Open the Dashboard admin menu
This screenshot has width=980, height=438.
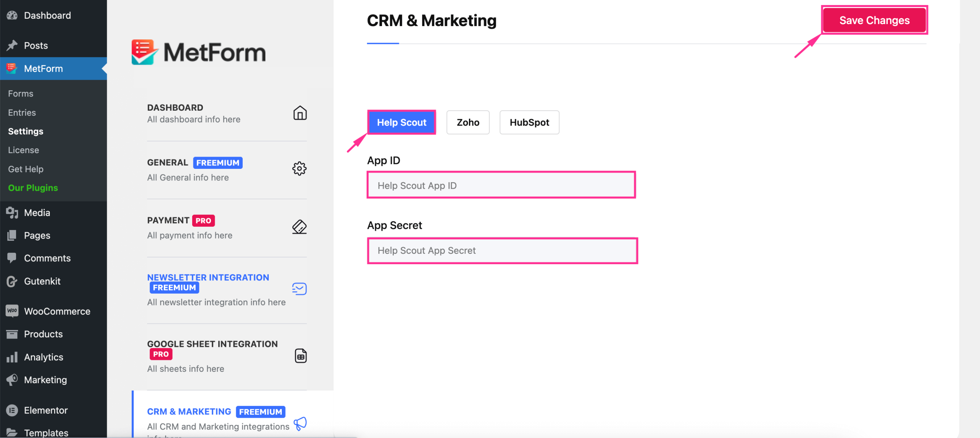(54, 15)
